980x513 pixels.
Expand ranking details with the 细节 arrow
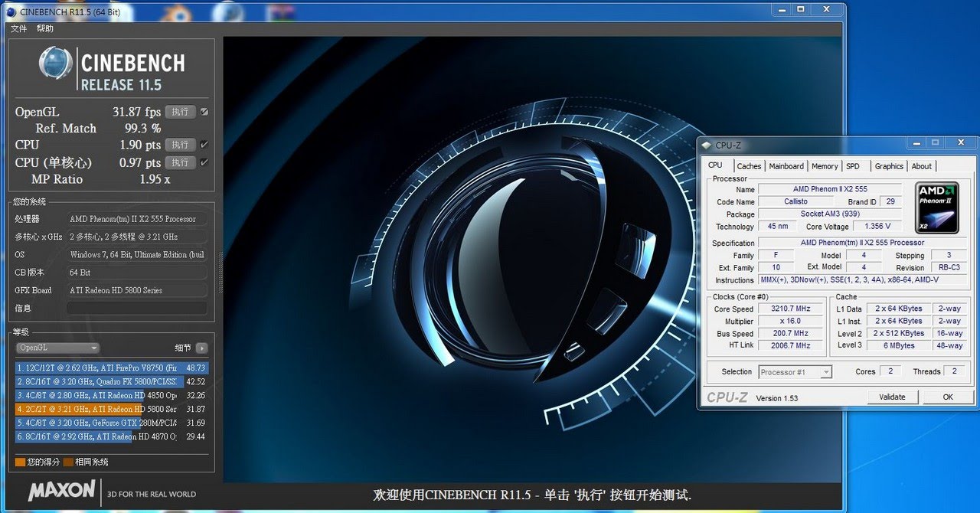coord(201,348)
